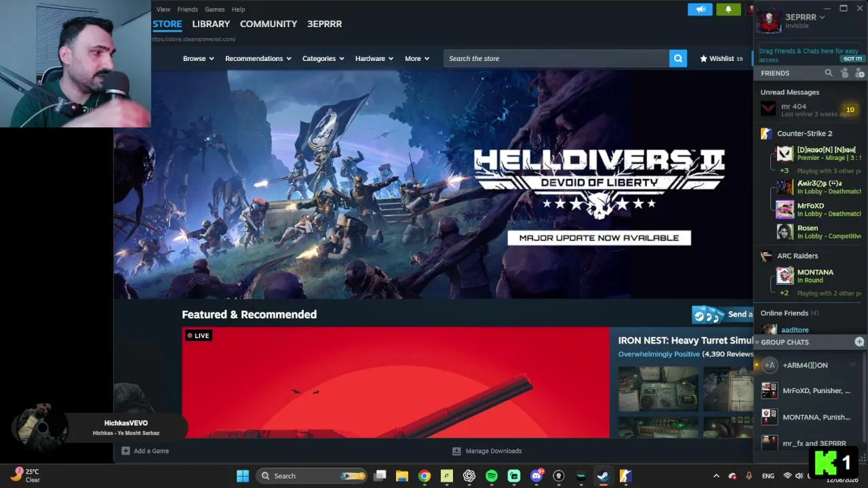The image size is (868, 488).
Task: Click the Manage Downloads icon
Action: (456, 451)
